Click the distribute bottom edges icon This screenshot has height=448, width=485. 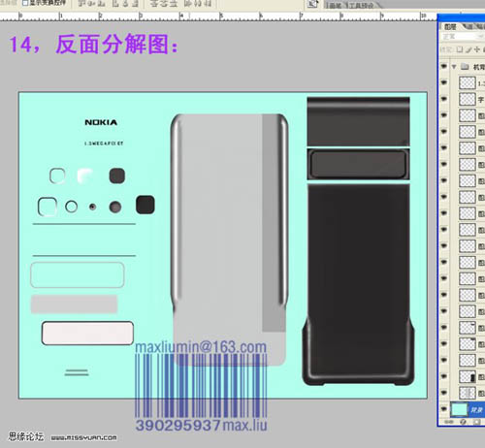coord(174,4)
